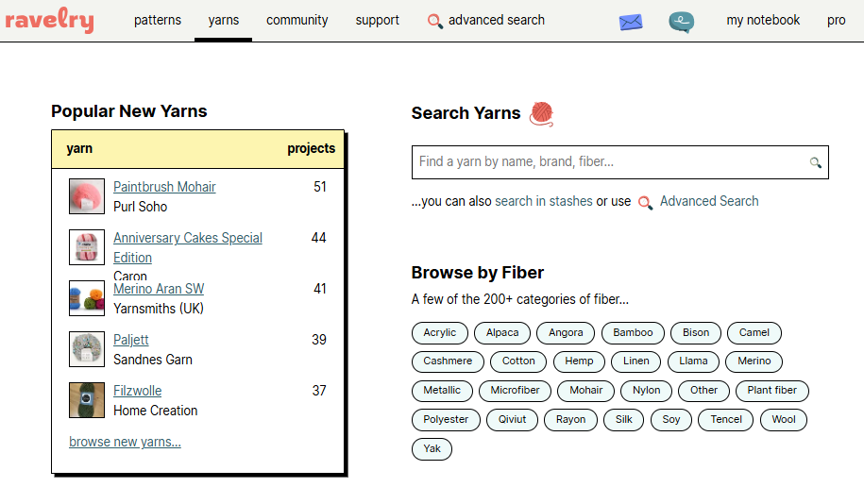The image size is (864, 504).
Task: Click the magnifier inside yarn search box
Action: coord(815,163)
